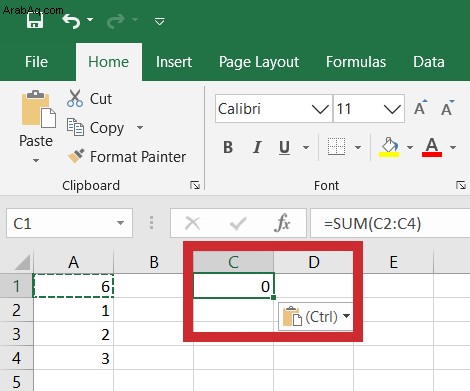Open the Formulas tab
470x391 pixels.
tap(356, 62)
